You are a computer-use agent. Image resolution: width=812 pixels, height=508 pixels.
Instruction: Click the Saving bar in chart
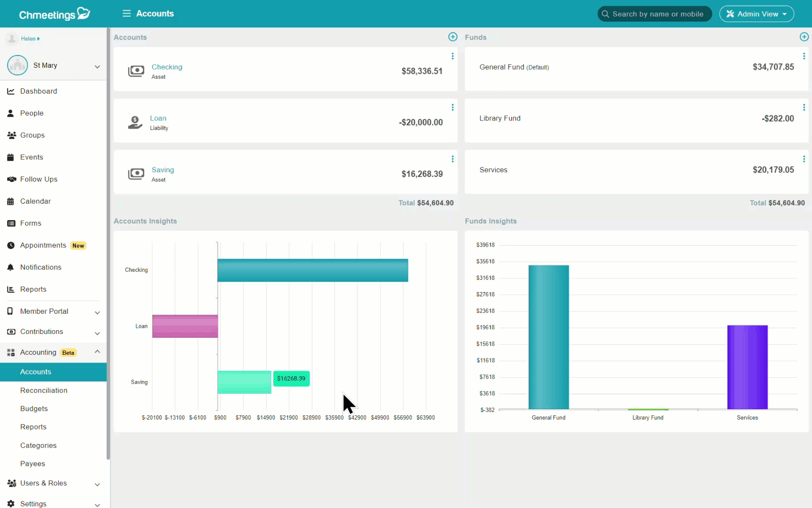pyautogui.click(x=244, y=382)
